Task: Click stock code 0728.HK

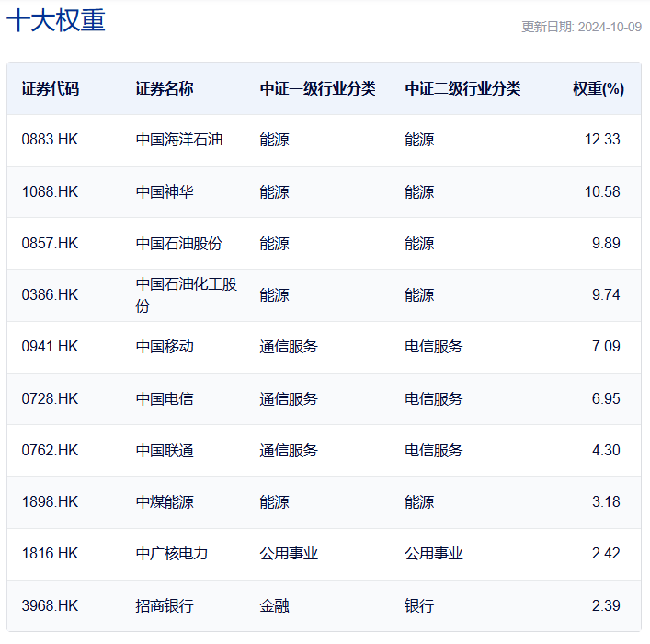Action: pos(51,398)
